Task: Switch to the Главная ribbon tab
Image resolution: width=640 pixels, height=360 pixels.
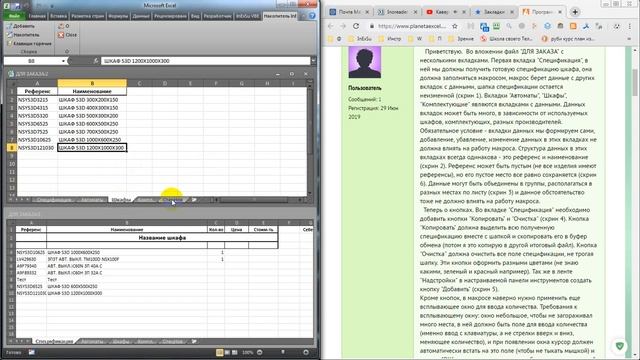Action: (37, 16)
